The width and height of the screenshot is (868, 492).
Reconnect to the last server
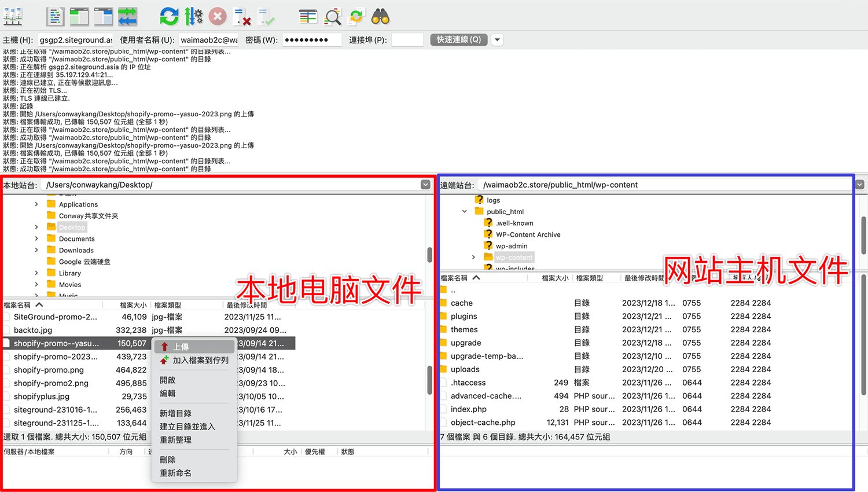pyautogui.click(x=266, y=16)
